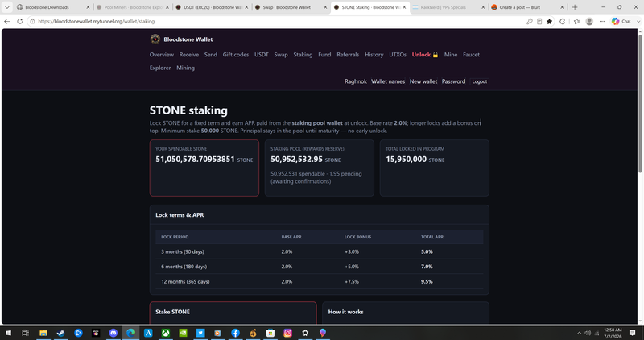This screenshot has height=340, width=644.
Task: Expand the tab search dropdown arrow
Action: click(7, 7)
